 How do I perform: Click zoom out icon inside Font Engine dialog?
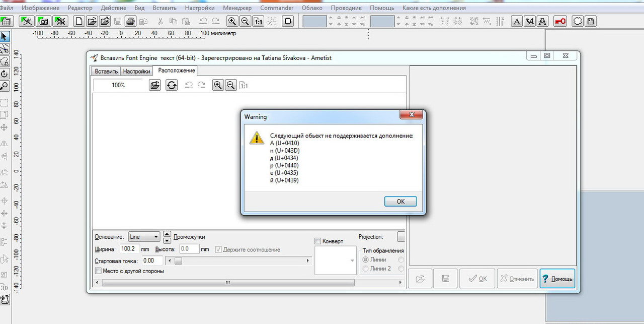[x=230, y=85]
